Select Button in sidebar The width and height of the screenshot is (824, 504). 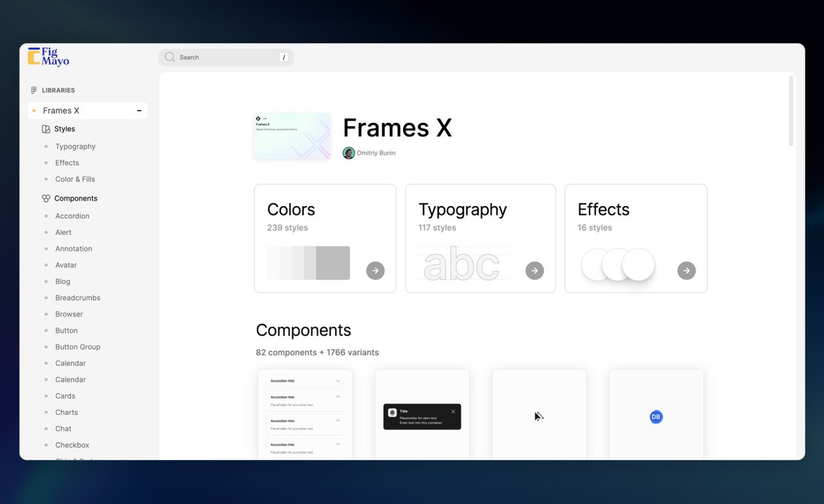coord(67,331)
